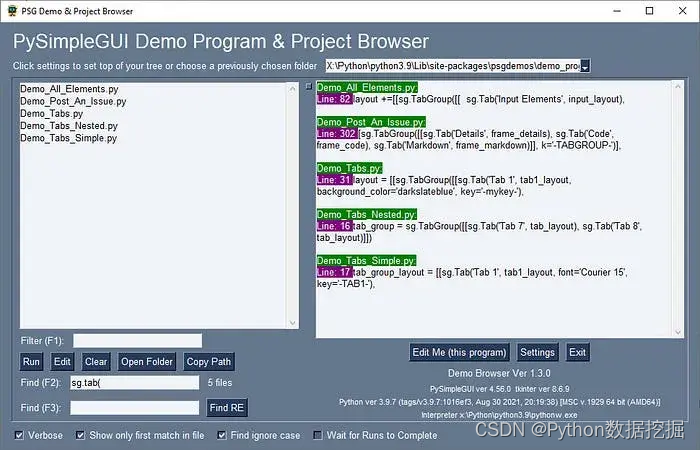This screenshot has height=450, width=700.
Task: Click the Python ver 3.9.7 info line
Action: coord(499,402)
